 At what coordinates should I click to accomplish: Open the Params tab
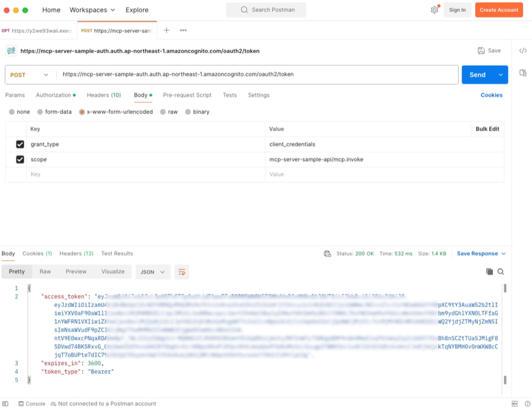coord(15,95)
